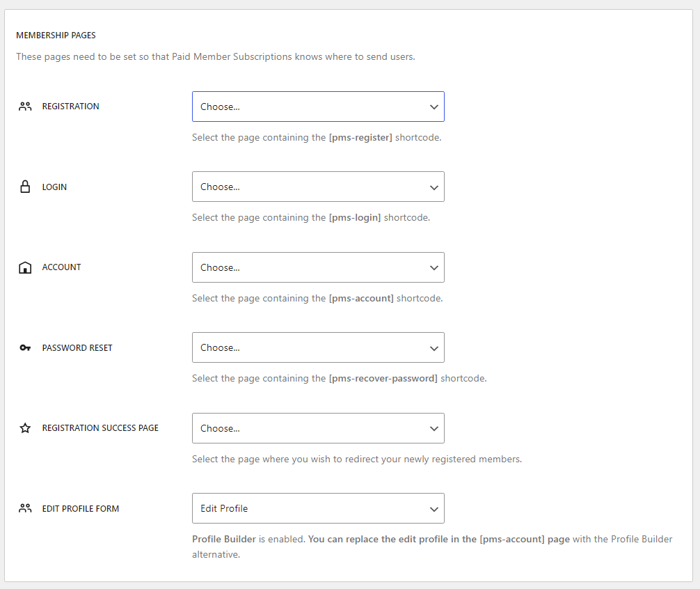Click the [pms-register] shortcode text
The height and width of the screenshot is (589, 700).
pos(360,138)
